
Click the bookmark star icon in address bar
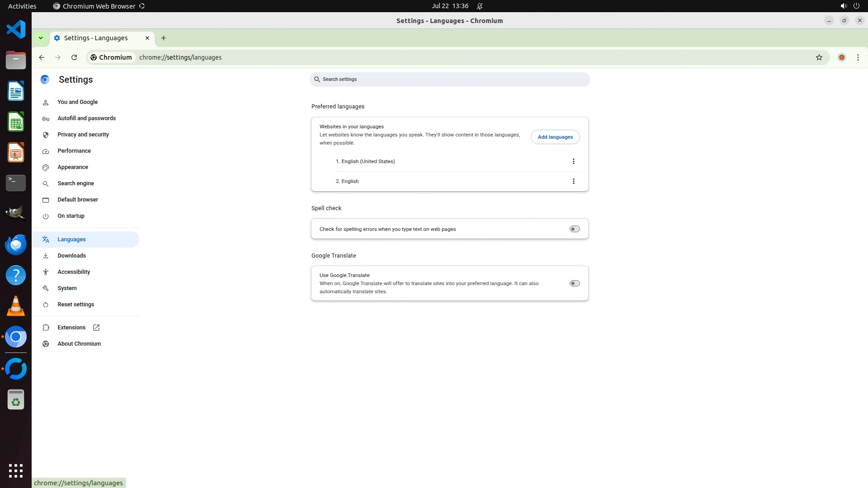[x=819, y=57]
